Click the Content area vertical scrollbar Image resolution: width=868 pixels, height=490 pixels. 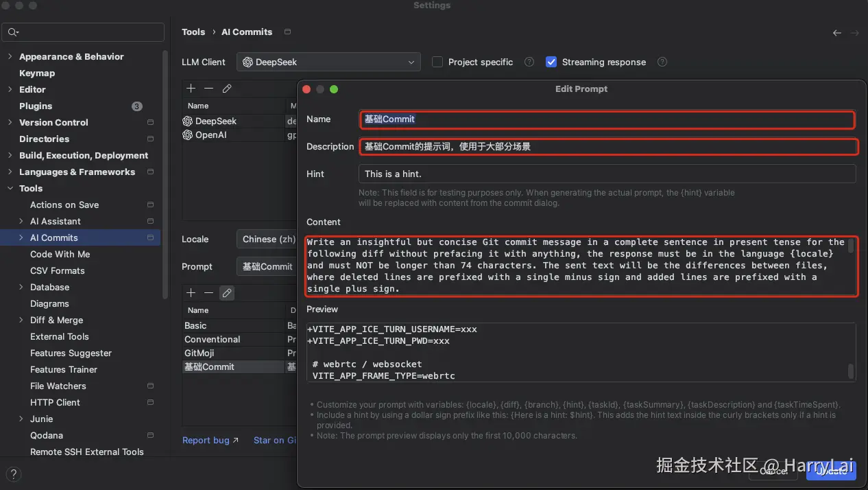point(852,245)
